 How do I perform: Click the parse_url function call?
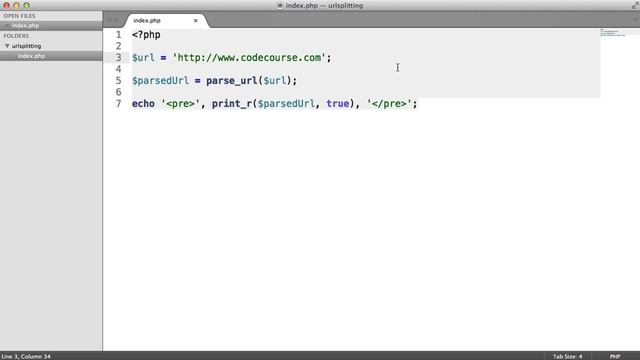click(x=231, y=81)
